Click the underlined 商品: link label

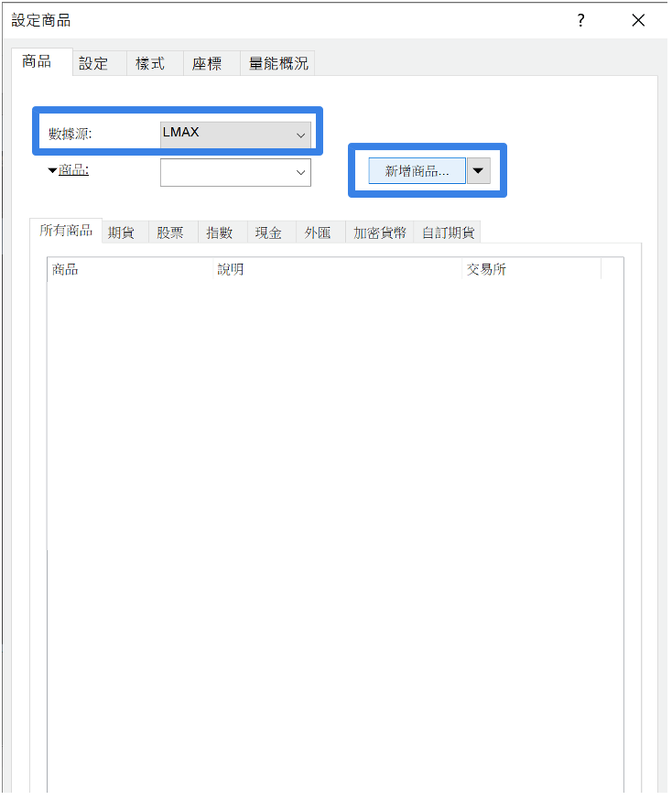(x=73, y=170)
